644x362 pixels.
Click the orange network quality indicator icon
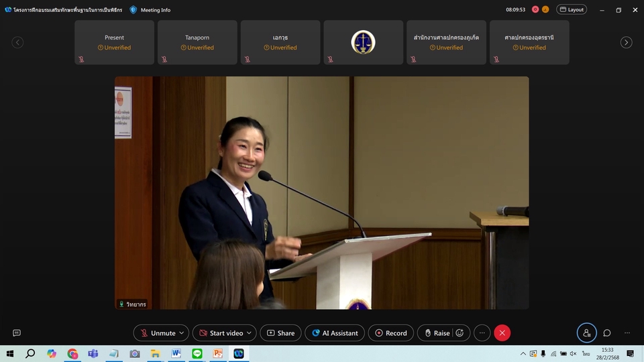click(x=545, y=9)
